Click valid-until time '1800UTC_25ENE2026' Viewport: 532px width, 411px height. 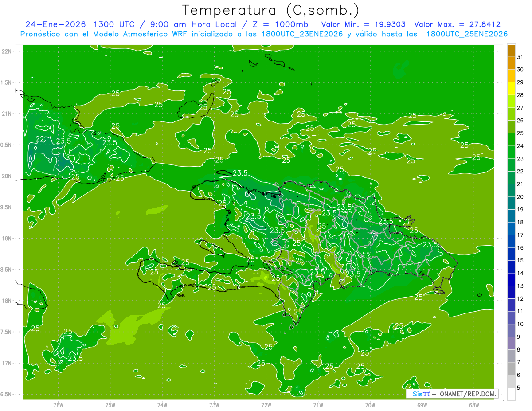pyautogui.click(x=467, y=34)
